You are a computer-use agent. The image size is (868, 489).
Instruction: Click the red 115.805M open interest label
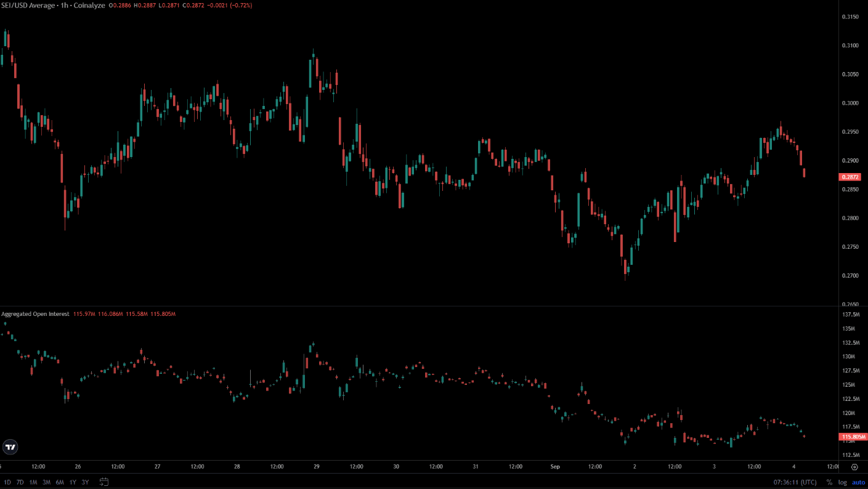click(x=853, y=437)
